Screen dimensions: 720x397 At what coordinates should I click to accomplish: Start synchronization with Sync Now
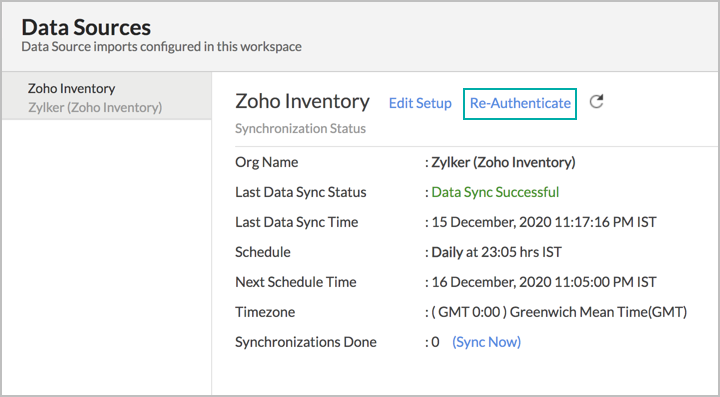pos(487,342)
